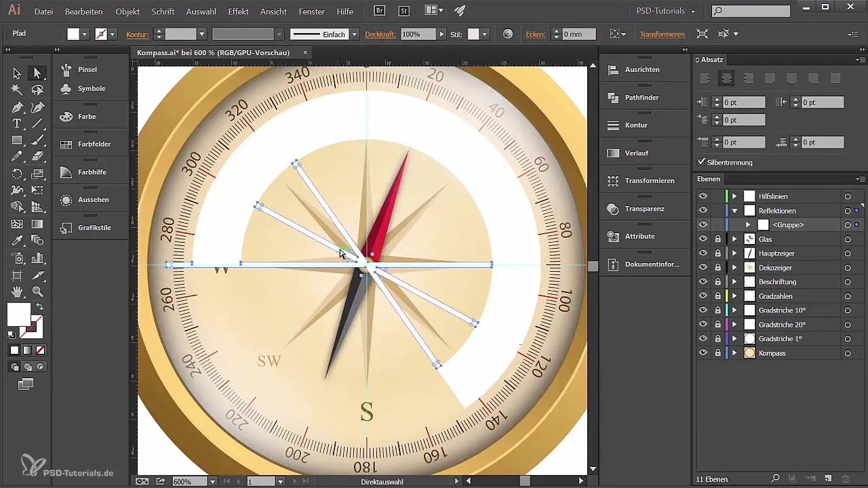This screenshot has width=868, height=488.
Task: Swap fill and stroke colors
Action: click(x=40, y=307)
